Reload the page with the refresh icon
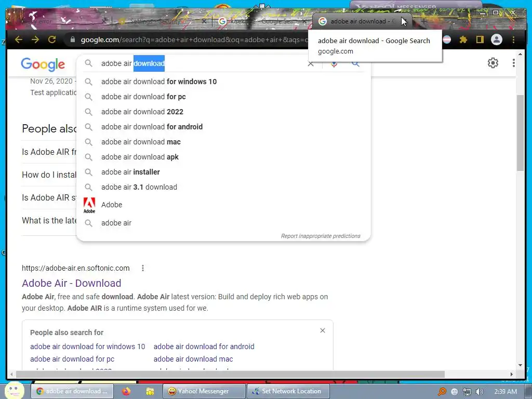The image size is (532, 399). 51,39
